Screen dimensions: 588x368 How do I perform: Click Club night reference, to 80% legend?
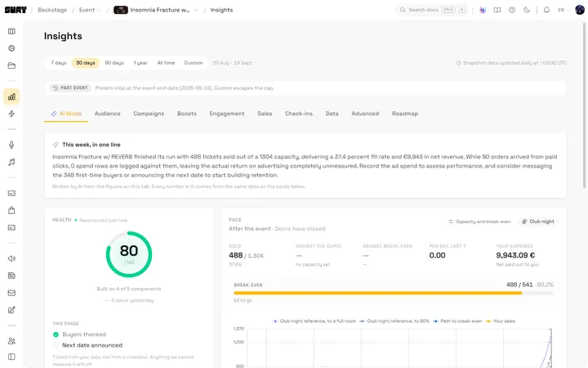pos(394,321)
